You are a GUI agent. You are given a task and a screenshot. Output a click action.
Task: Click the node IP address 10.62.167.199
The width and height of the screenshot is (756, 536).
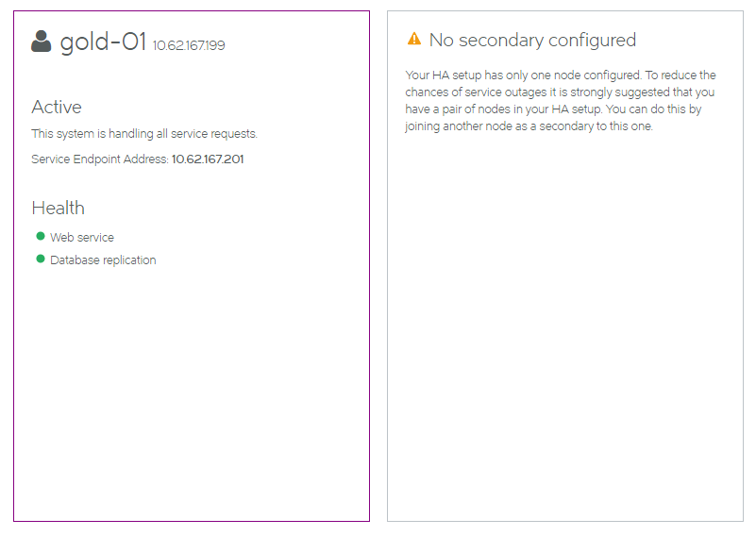189,45
